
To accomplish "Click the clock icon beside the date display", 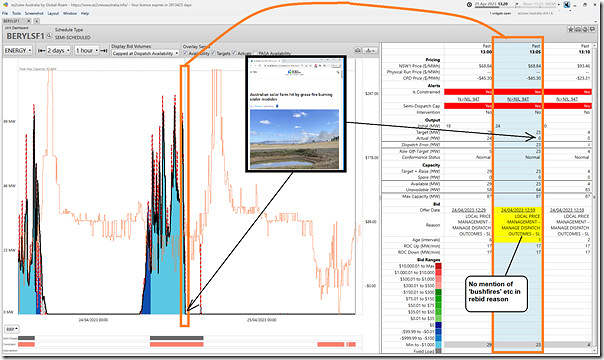I will (x=469, y=5).
